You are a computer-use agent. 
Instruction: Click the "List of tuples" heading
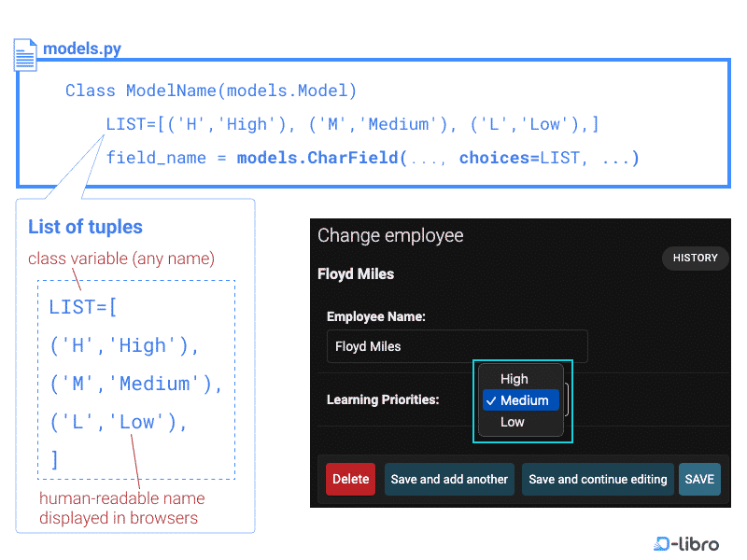click(x=85, y=227)
